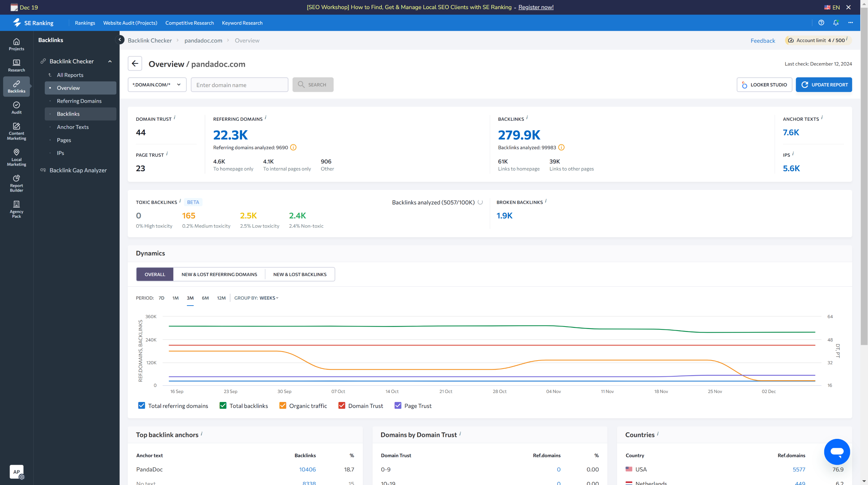The height and width of the screenshot is (485, 868).
Task: Click the Update Report button
Action: (x=824, y=85)
